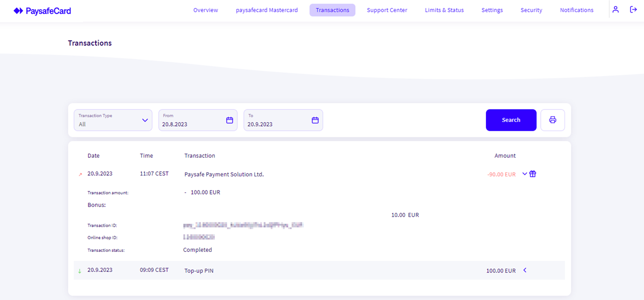Select the Transactions tab
644x300 pixels.
click(333, 10)
